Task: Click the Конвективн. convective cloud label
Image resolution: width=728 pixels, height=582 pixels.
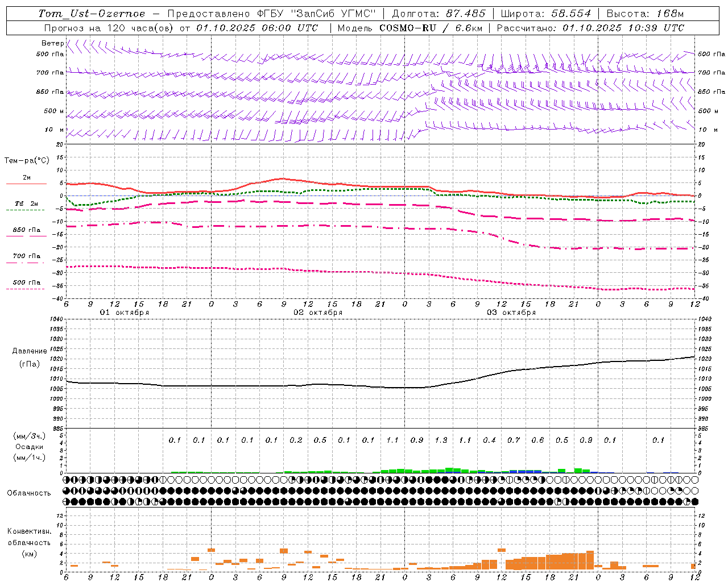Action: click(x=29, y=531)
